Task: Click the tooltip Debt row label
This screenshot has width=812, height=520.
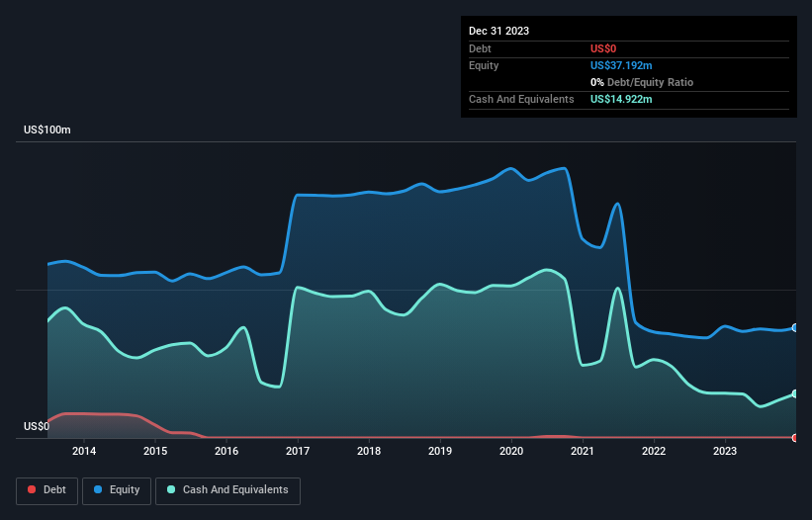Action: 480,48
